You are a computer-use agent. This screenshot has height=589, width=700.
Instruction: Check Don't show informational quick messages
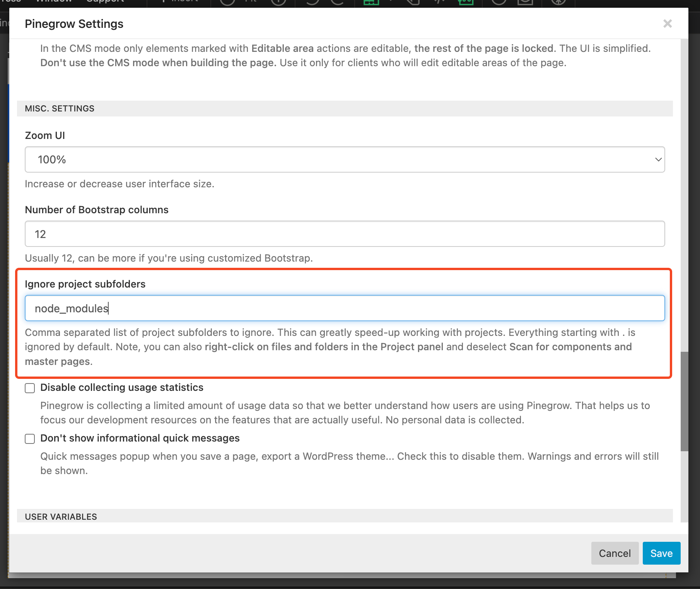pos(30,438)
